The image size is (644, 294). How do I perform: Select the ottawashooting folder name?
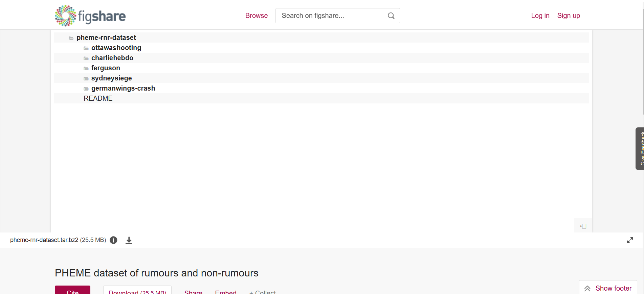116,48
